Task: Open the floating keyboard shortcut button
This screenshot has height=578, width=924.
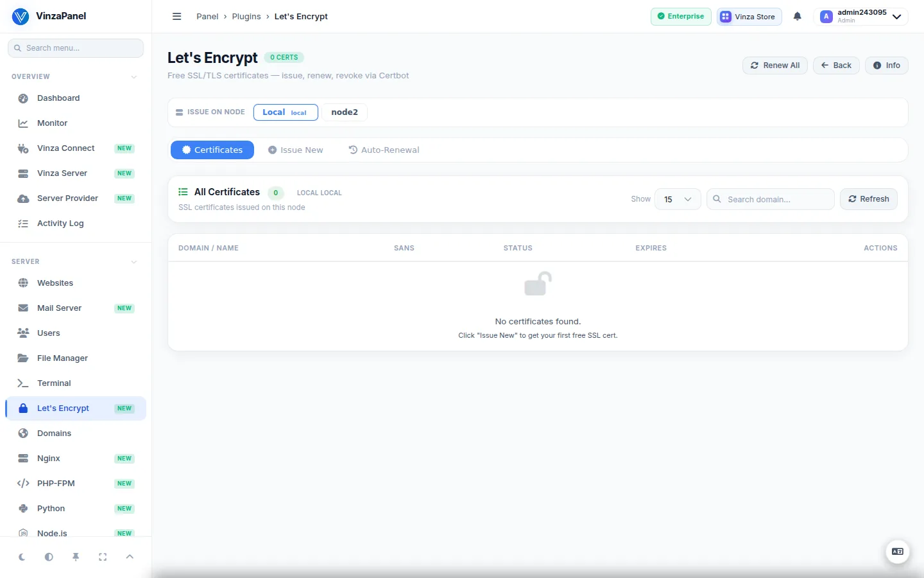Action: pyautogui.click(x=898, y=552)
